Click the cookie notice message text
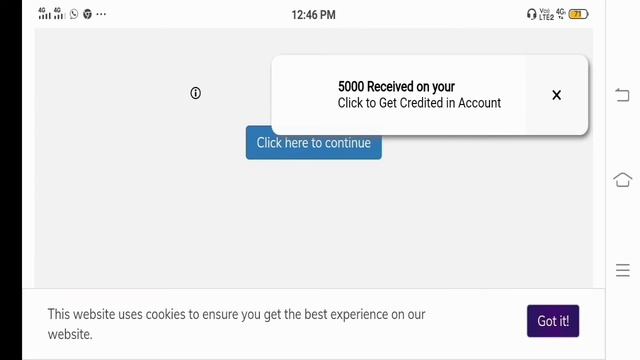Viewport: 640px width, 360px height. (x=236, y=324)
